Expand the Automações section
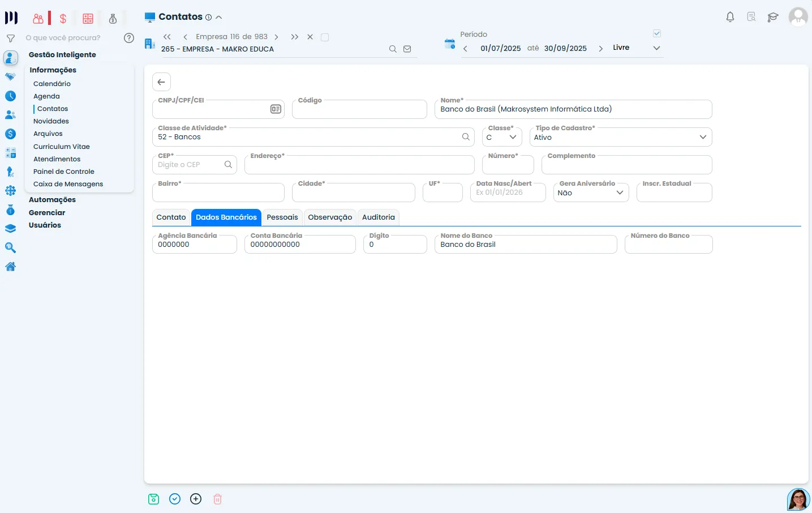The width and height of the screenshot is (812, 513). point(52,200)
